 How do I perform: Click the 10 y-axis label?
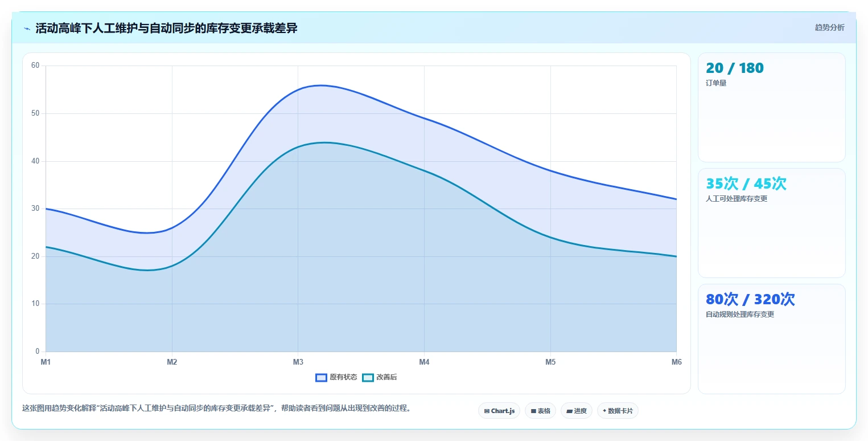35,304
